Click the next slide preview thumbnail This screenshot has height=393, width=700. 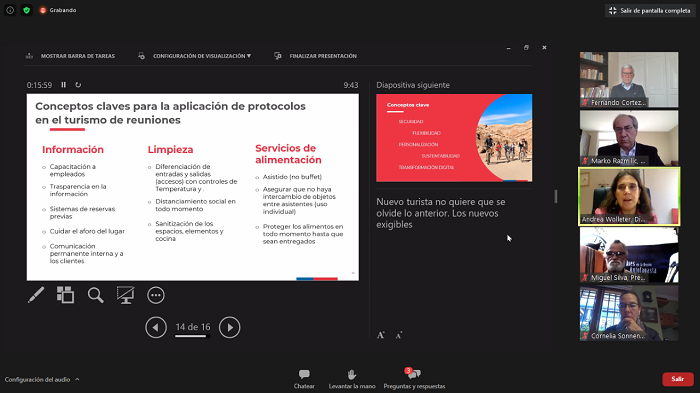pyautogui.click(x=454, y=138)
